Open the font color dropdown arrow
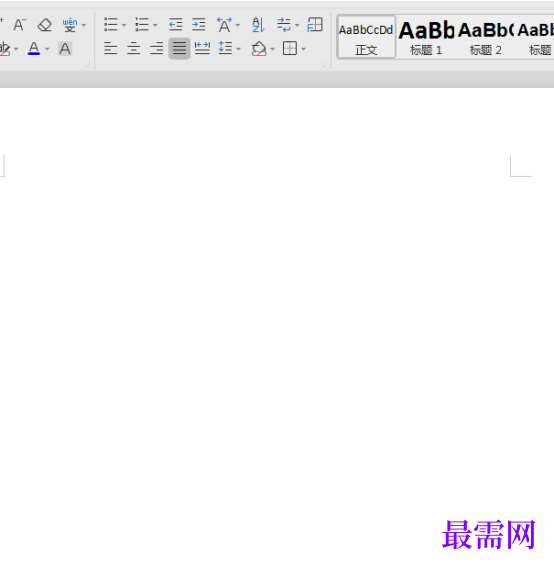The height and width of the screenshot is (566, 554). pos(47,49)
